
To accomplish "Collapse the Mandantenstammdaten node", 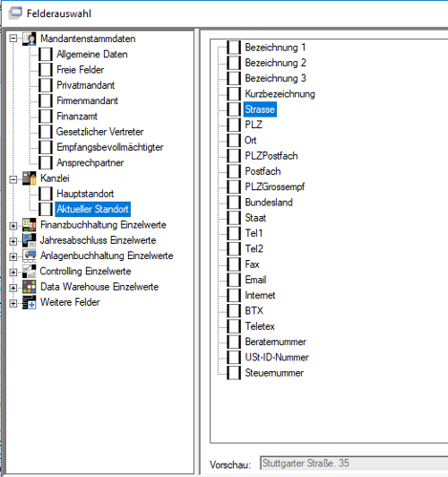I will [x=13, y=39].
